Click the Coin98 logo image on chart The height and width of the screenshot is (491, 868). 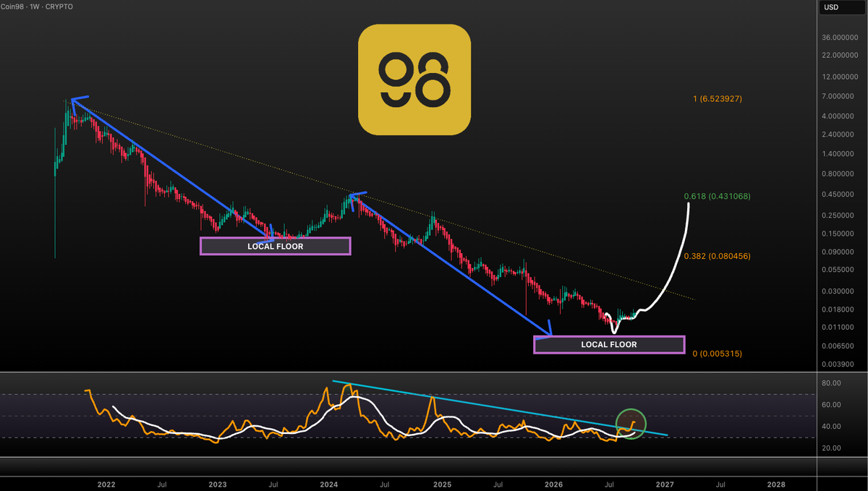click(414, 80)
